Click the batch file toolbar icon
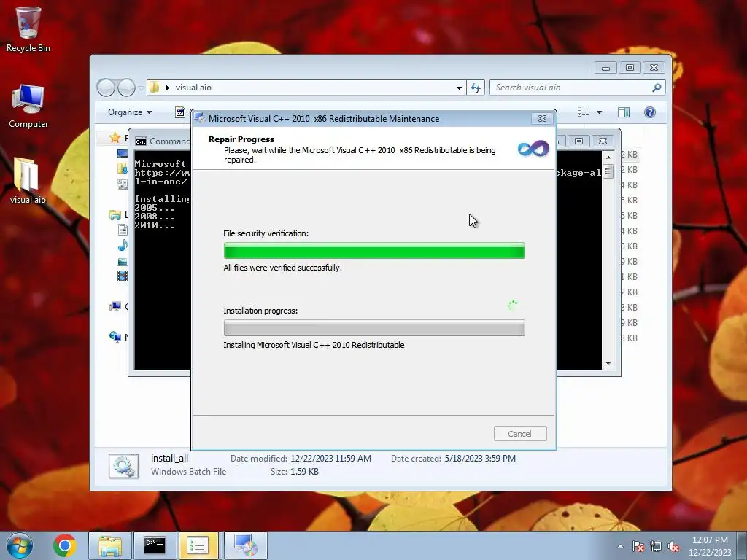This screenshot has width=747, height=560. 180,112
